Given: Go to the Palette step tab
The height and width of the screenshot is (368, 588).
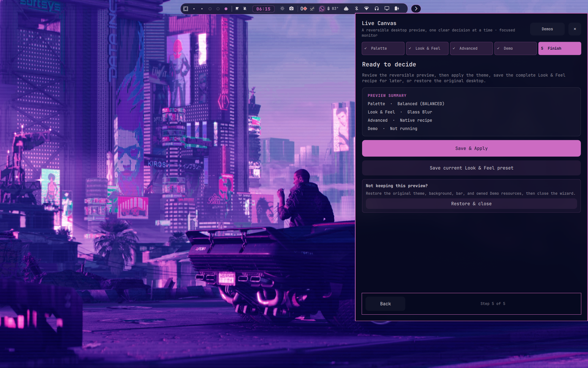Looking at the screenshot, I should [x=383, y=48].
